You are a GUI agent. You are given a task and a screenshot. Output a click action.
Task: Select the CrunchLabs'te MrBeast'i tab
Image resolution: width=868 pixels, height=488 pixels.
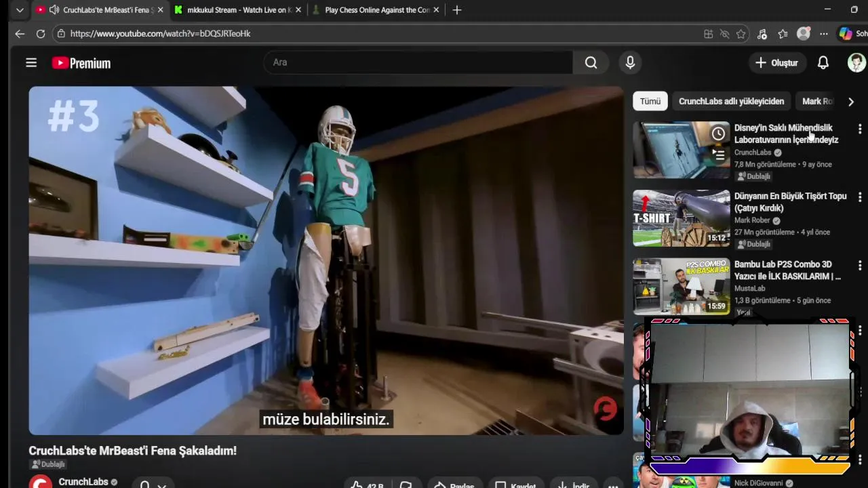(x=99, y=10)
